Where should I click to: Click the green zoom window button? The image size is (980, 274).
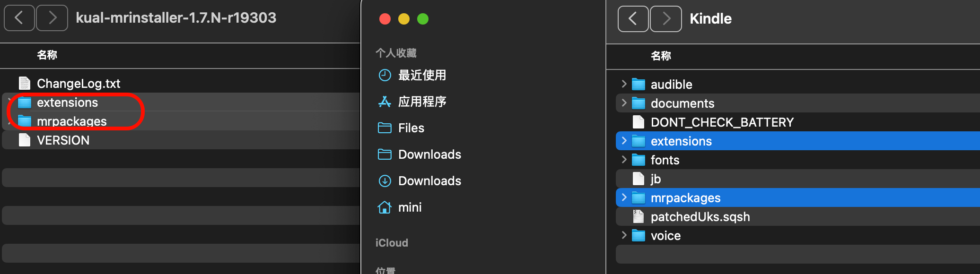coord(423,19)
